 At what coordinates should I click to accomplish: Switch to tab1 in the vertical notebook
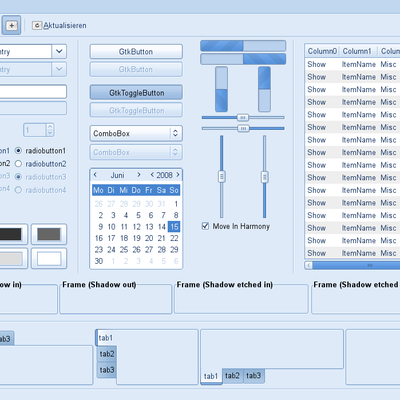click(x=106, y=338)
